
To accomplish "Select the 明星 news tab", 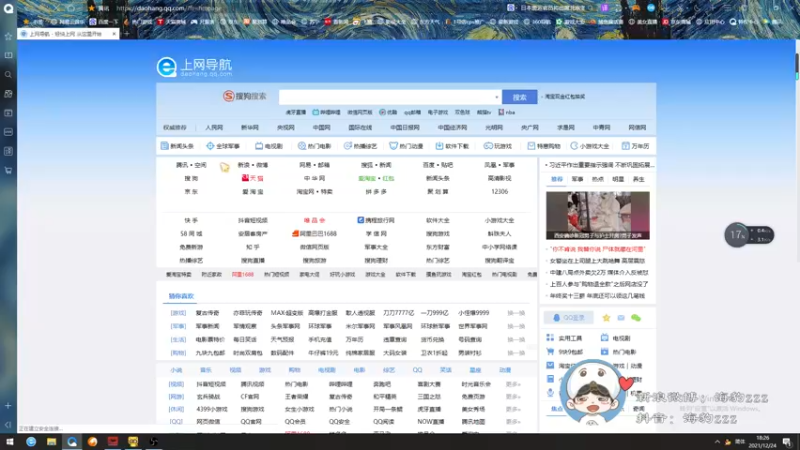I will (618, 179).
